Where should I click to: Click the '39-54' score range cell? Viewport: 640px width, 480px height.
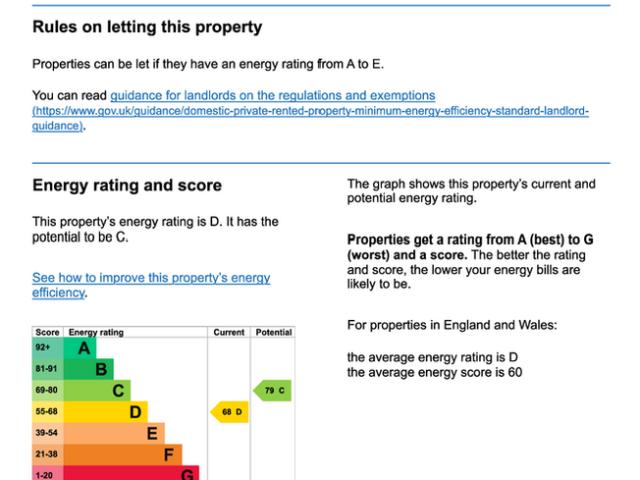(48, 432)
